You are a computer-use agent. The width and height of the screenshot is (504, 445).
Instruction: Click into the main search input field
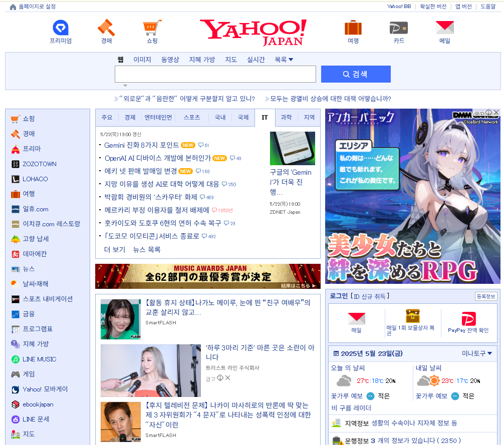215,74
